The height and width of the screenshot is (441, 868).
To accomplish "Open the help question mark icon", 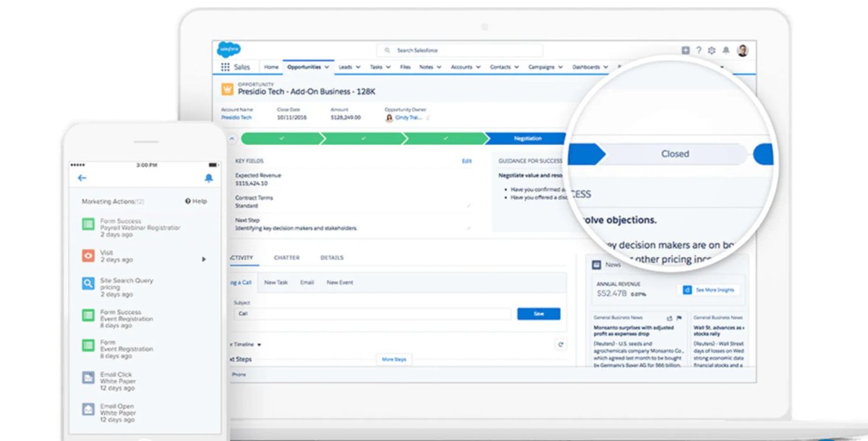I will click(699, 50).
